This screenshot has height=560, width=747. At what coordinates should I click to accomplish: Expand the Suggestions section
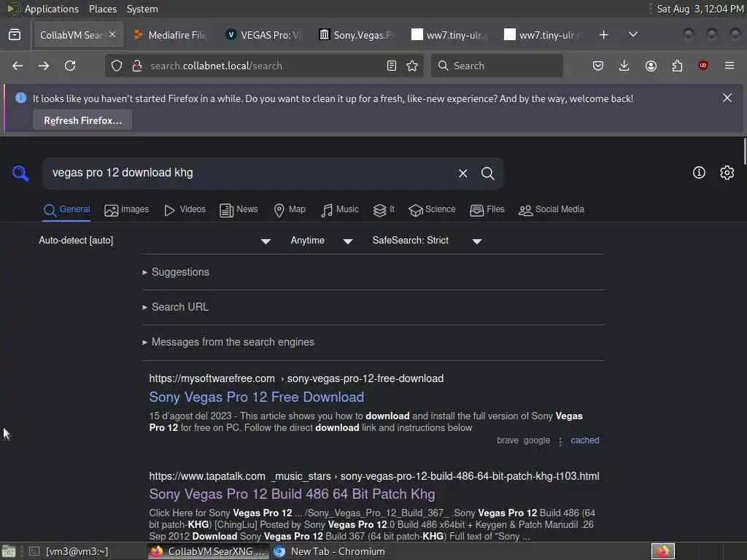pyautogui.click(x=180, y=272)
